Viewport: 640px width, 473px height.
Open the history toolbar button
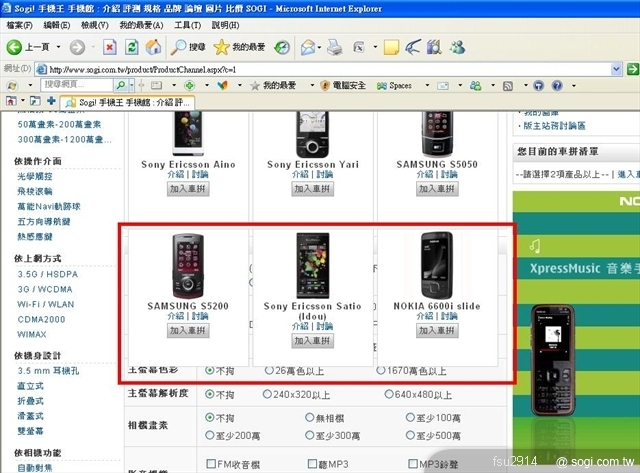282,47
